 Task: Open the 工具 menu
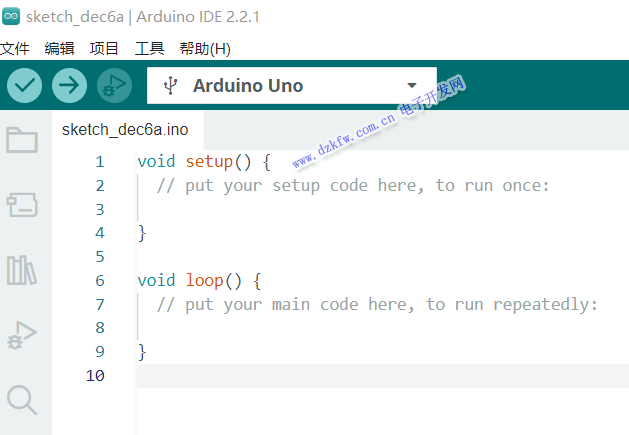click(149, 48)
